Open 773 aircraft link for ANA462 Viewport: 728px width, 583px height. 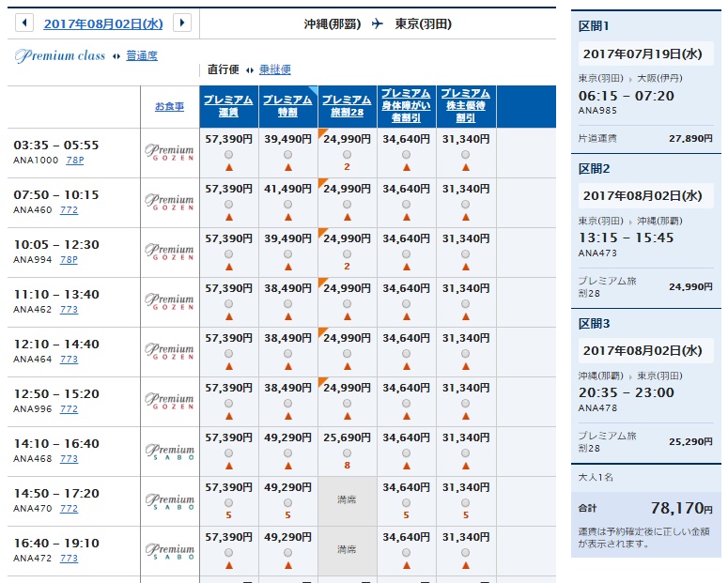coord(69,309)
